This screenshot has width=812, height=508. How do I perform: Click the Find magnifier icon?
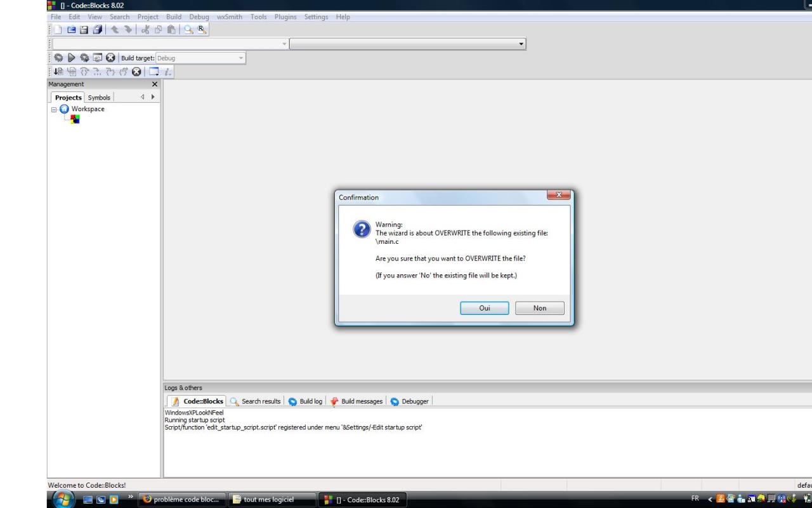click(x=189, y=29)
